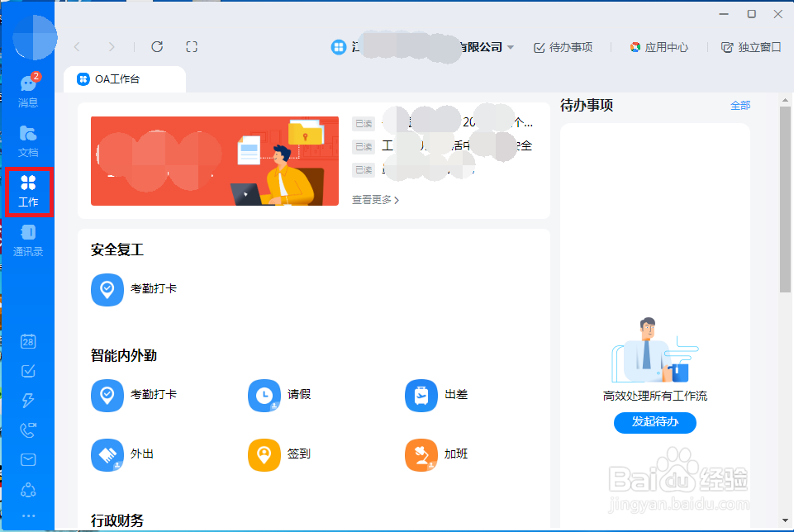Click 独立窗口 to detach window
Screen dimensions: 794x532
coord(751,48)
